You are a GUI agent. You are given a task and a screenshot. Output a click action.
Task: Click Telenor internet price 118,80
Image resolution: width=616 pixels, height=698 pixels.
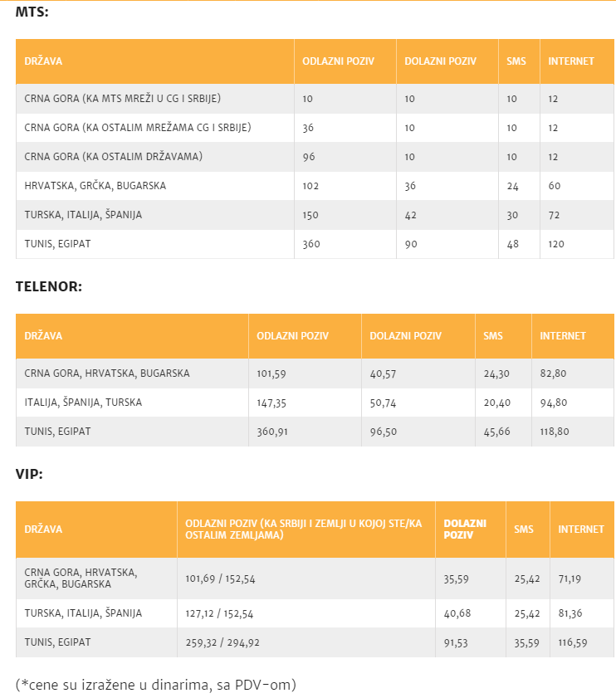coord(555,432)
